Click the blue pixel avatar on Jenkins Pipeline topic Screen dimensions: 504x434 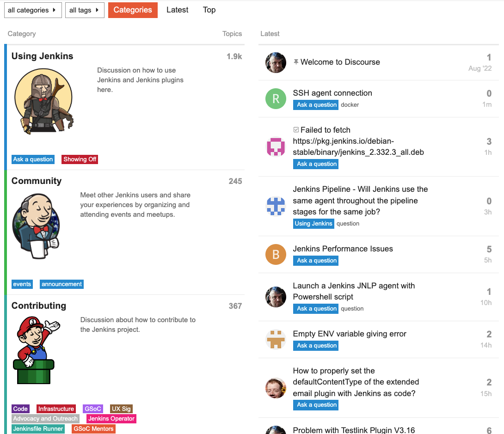pyautogui.click(x=276, y=206)
